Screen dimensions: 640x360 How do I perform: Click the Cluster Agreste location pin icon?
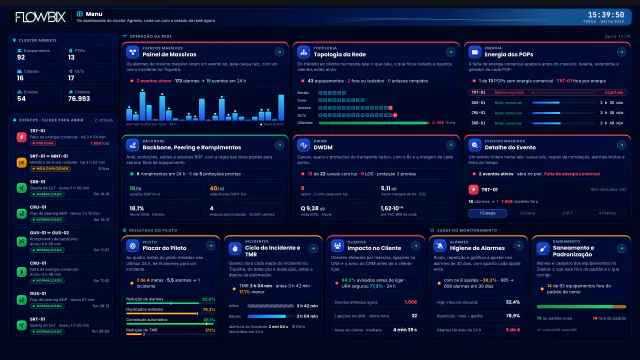pyautogui.click(x=15, y=40)
